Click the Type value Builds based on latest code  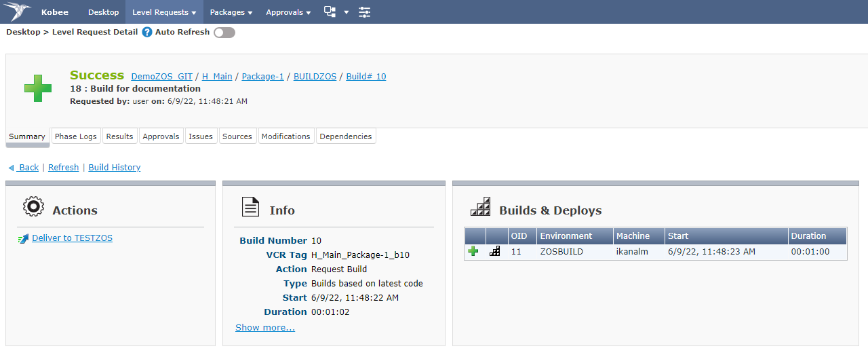(367, 284)
